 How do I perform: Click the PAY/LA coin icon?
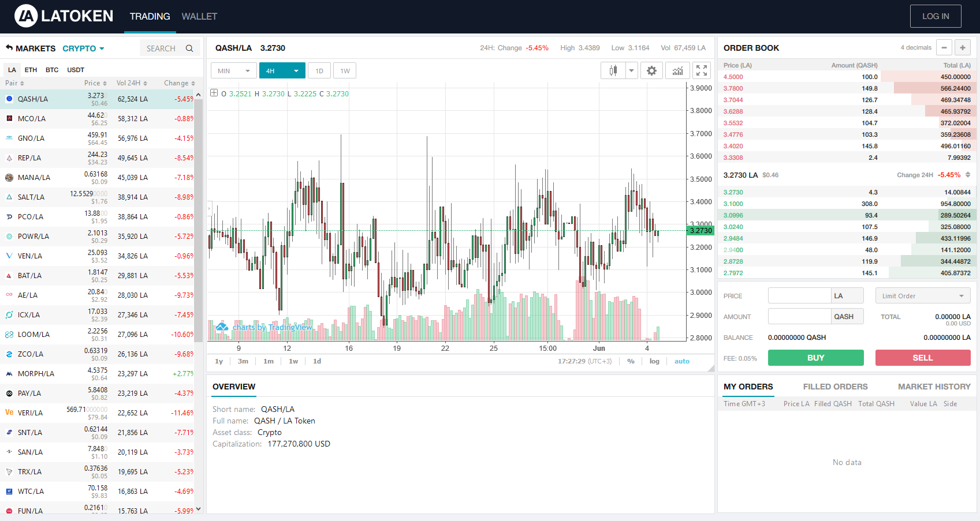tap(9, 393)
